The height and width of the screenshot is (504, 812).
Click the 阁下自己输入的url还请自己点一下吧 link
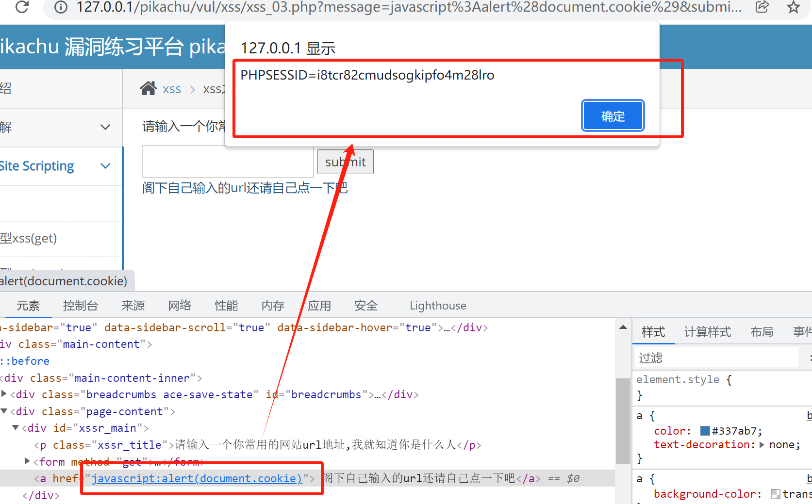pyautogui.click(x=245, y=188)
